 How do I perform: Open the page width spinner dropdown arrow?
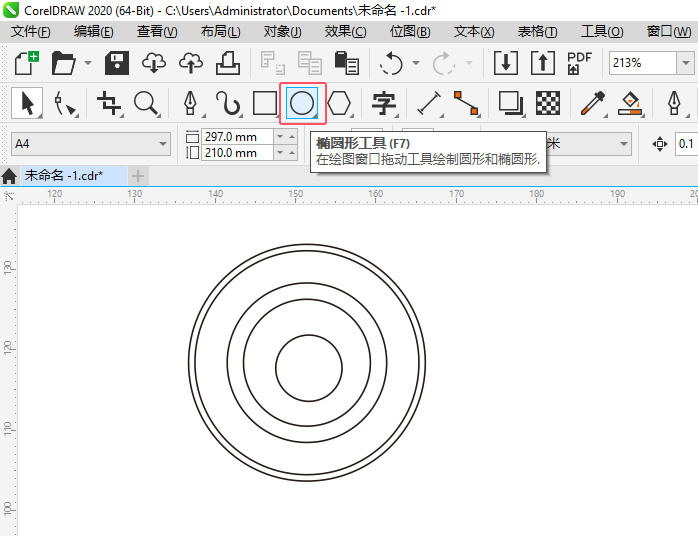[x=280, y=136]
